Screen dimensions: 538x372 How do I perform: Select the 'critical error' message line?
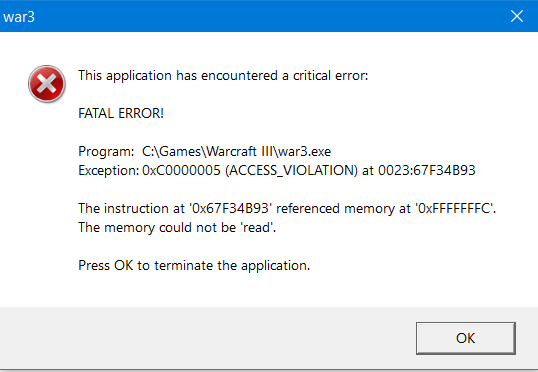(223, 75)
